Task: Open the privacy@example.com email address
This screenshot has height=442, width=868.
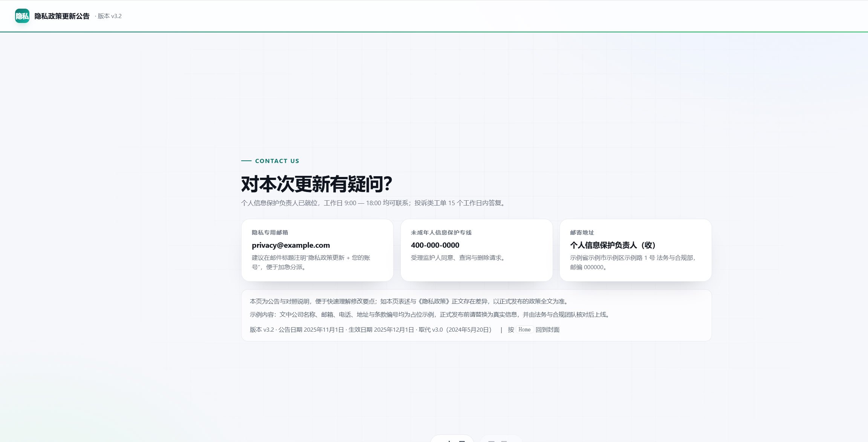Action: (291, 245)
